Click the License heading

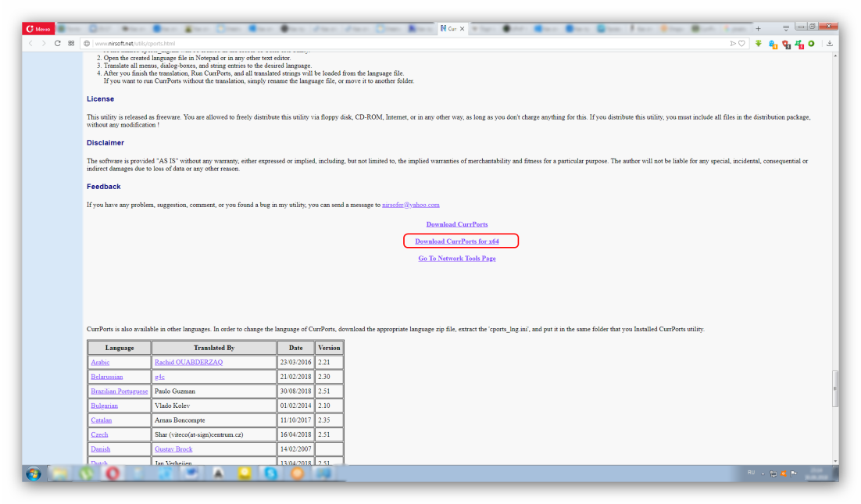[x=101, y=98]
